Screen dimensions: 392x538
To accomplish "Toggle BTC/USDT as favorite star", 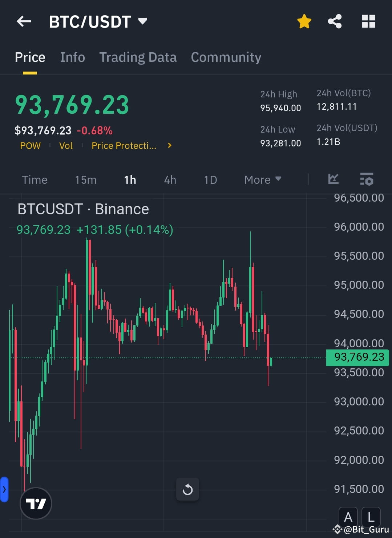I will [x=304, y=21].
